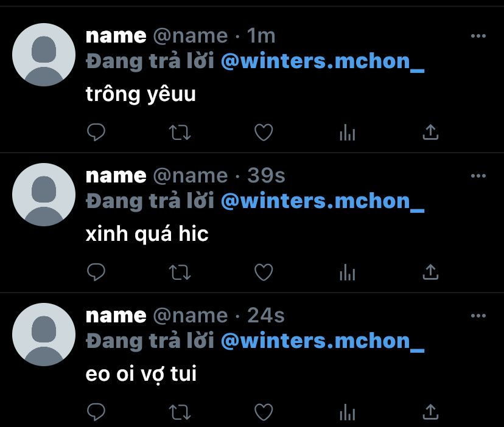This screenshot has height=427, width=504.
Task: Retweet the "eo oi vợ tui" tweet
Action: tap(180, 412)
